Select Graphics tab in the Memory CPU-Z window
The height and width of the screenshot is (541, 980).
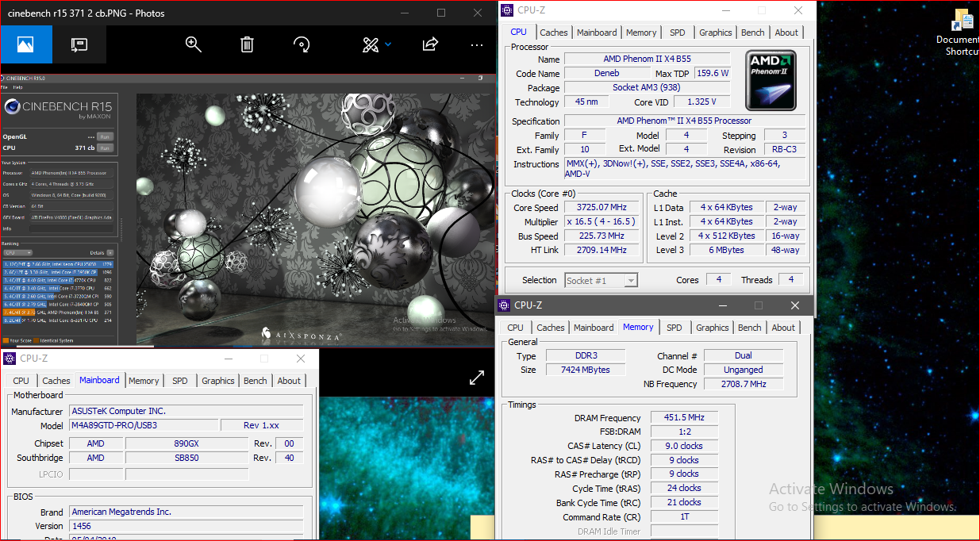(x=713, y=328)
